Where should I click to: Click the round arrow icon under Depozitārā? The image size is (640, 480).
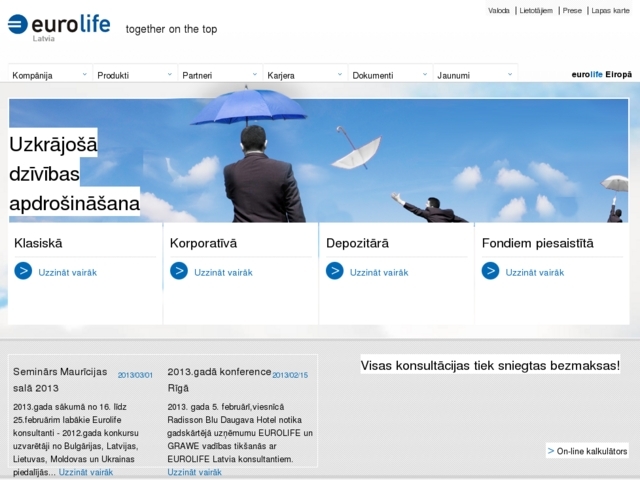(x=335, y=271)
